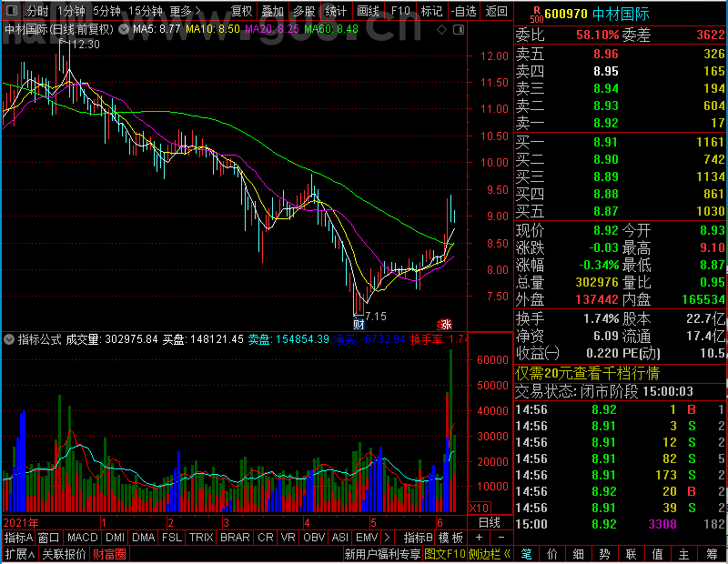Click the layout icon left of 分时

tap(12, 11)
